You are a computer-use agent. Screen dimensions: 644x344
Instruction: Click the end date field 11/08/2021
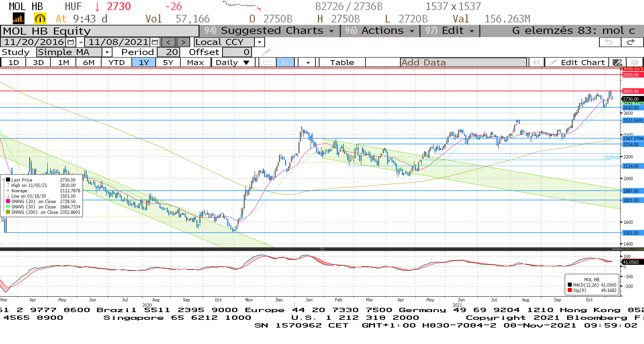point(118,42)
